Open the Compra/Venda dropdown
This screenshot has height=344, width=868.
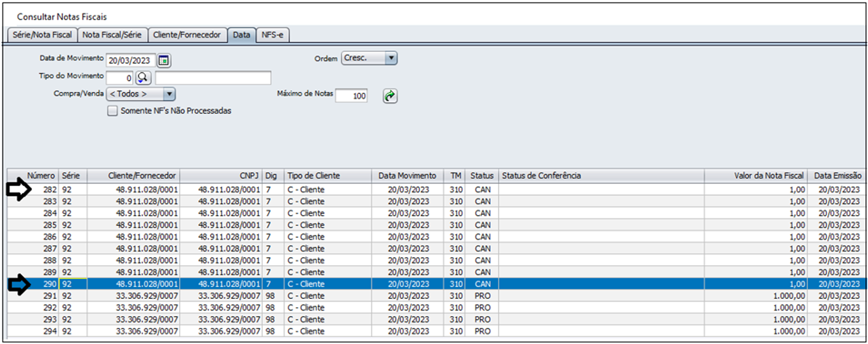click(x=169, y=94)
